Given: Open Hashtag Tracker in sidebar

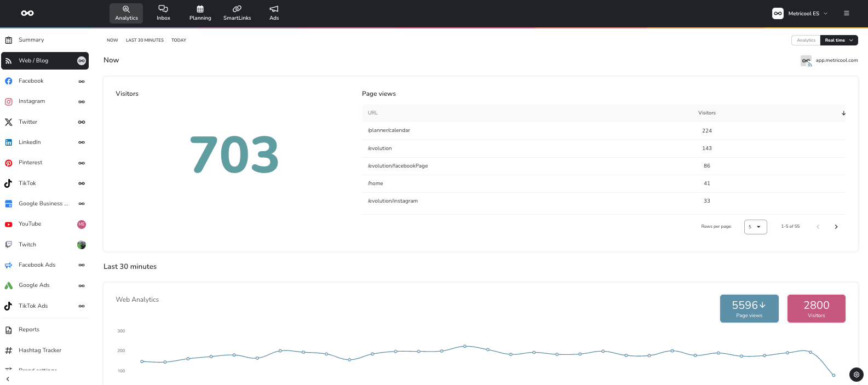Looking at the screenshot, I should tap(40, 350).
